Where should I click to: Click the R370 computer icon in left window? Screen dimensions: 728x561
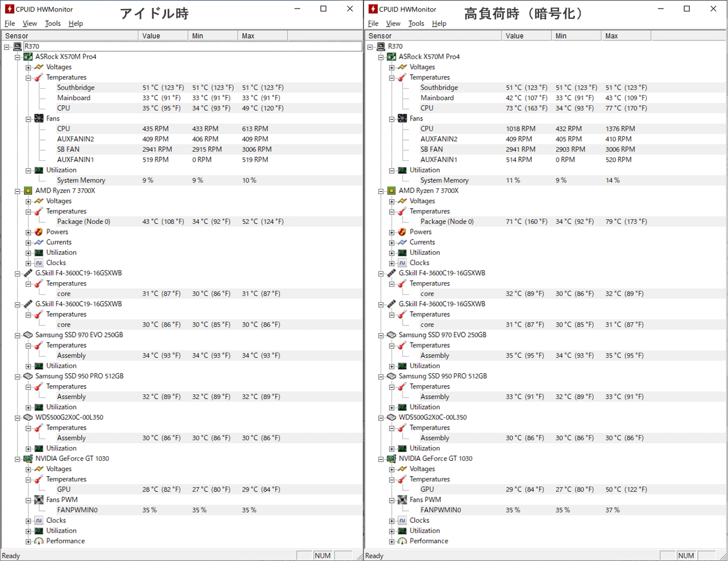17,47
